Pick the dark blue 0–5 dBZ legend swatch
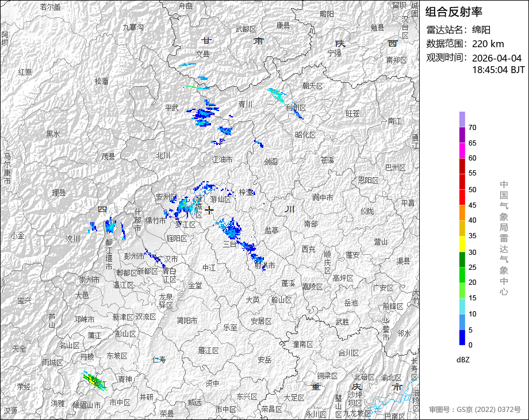 tap(462, 337)
